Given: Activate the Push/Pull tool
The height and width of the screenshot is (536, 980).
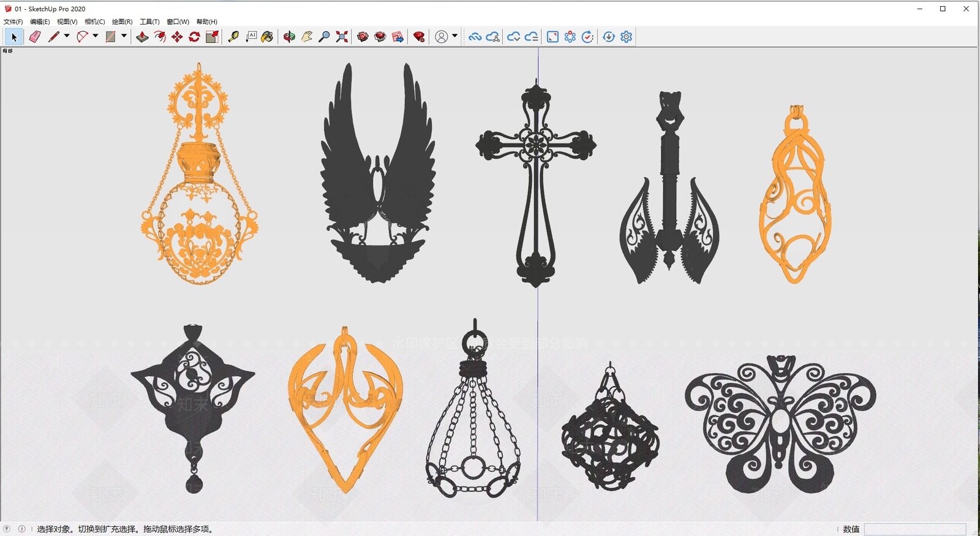Looking at the screenshot, I should click(x=142, y=37).
